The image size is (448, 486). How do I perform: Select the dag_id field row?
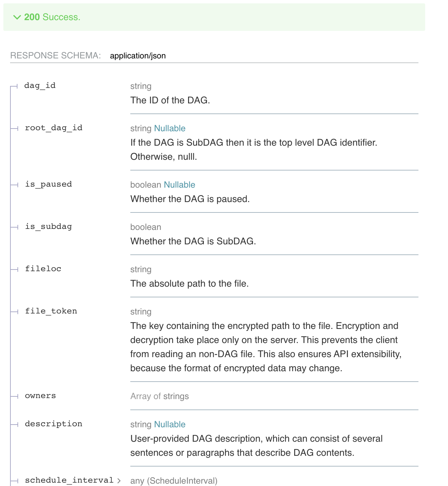pyautogui.click(x=41, y=86)
